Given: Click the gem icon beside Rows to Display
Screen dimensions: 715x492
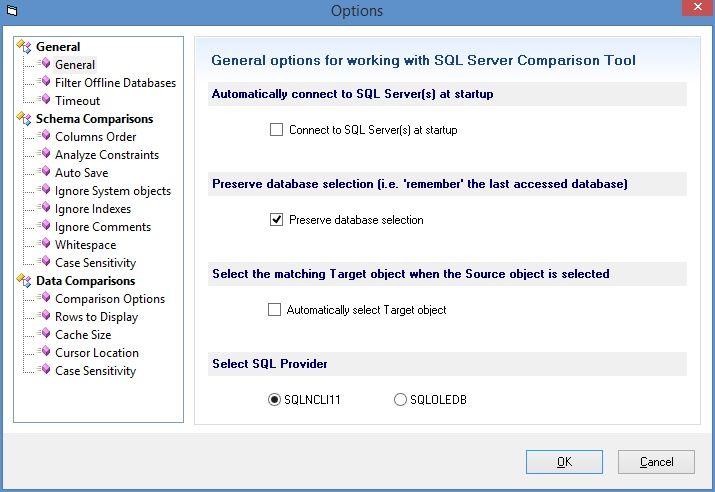Looking at the screenshot, I should (x=45, y=316).
